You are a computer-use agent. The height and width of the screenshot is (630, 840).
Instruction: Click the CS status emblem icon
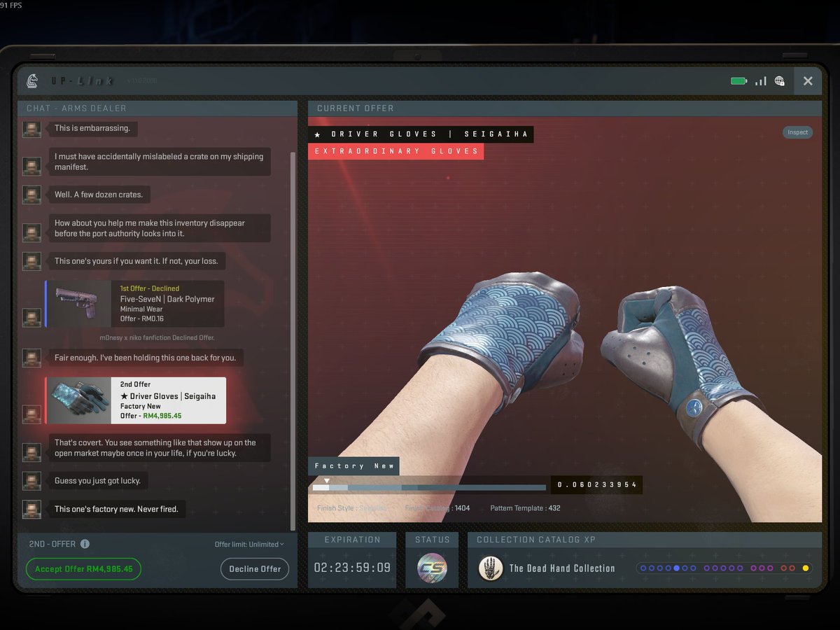click(432, 568)
